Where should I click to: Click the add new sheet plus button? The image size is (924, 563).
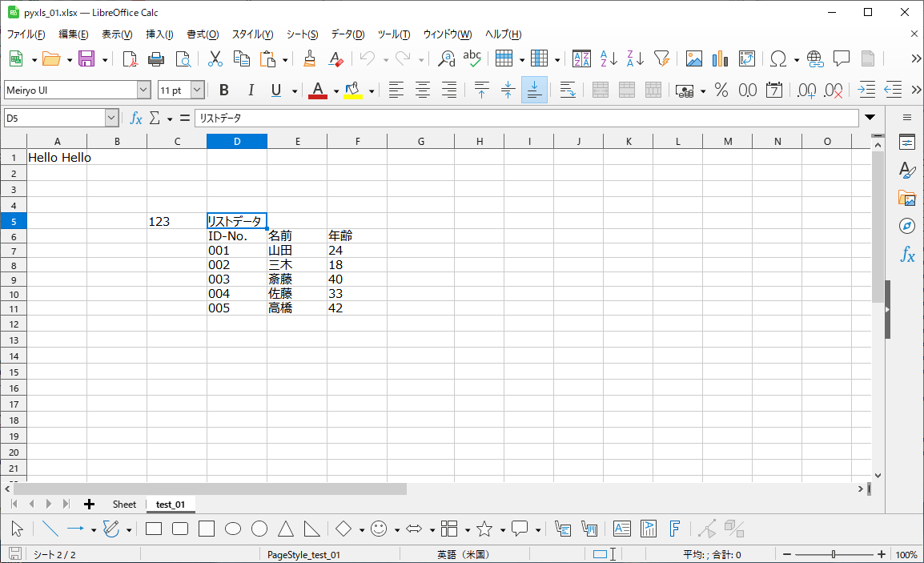pos(89,505)
